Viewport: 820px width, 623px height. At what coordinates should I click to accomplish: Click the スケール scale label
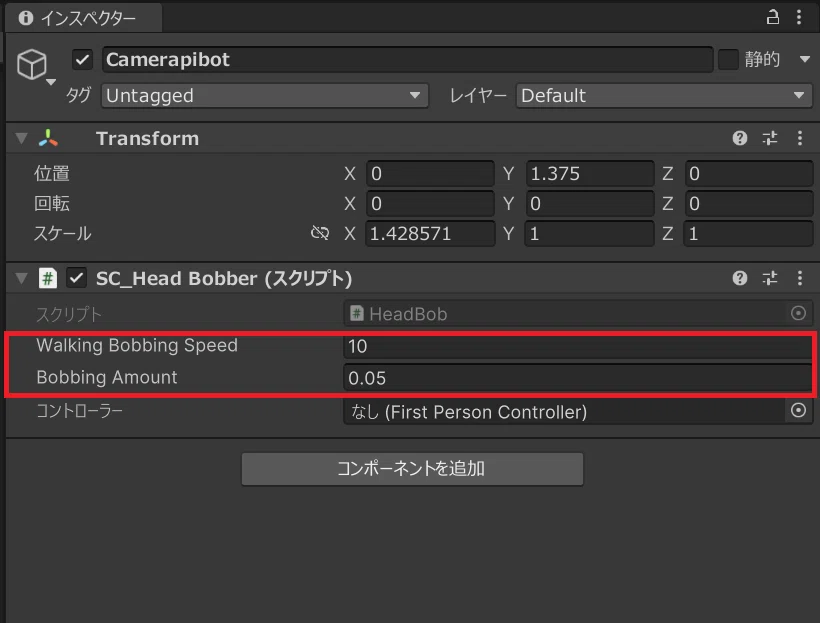tap(63, 233)
